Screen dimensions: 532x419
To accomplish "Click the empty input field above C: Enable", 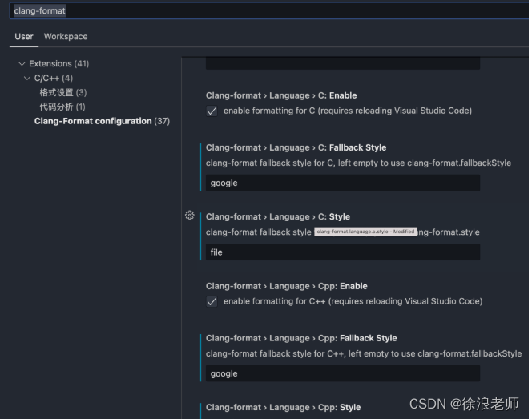I will [x=343, y=63].
